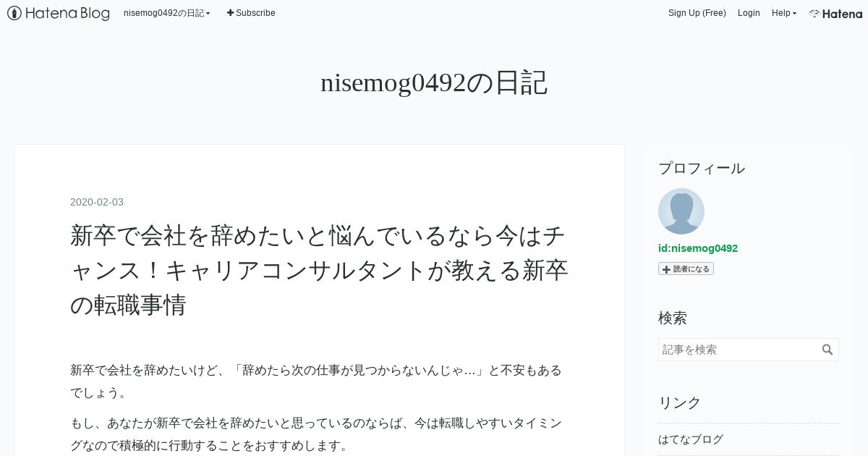Open the nisemog0492の日記 dropdown menu

(167, 13)
